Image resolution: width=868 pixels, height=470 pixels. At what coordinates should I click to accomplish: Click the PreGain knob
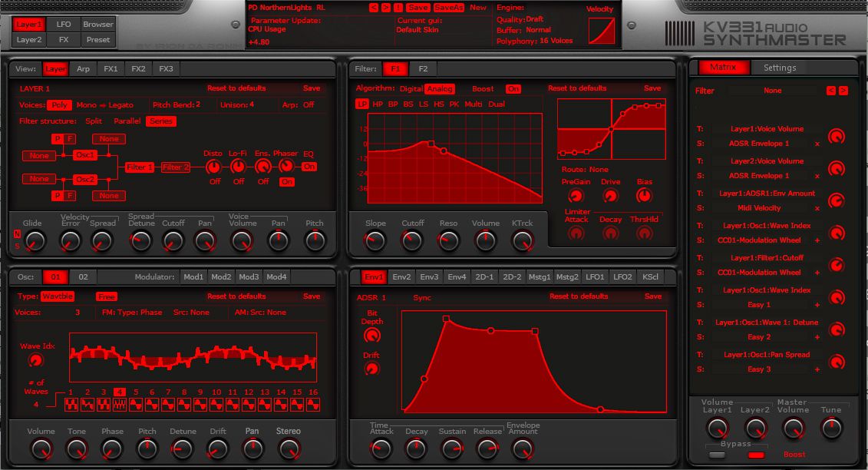(x=576, y=196)
